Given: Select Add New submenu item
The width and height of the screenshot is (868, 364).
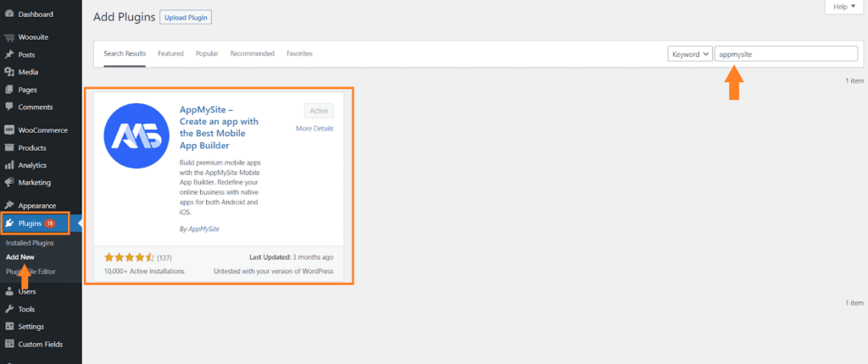Looking at the screenshot, I should (20, 257).
